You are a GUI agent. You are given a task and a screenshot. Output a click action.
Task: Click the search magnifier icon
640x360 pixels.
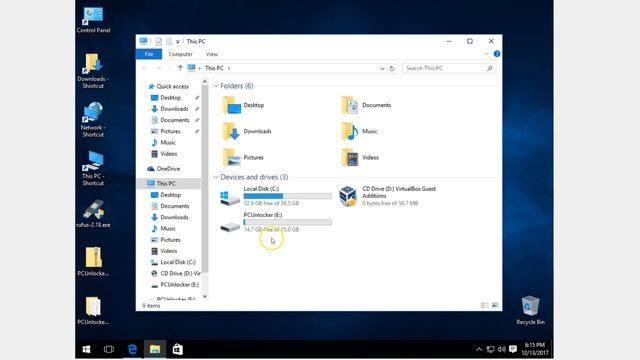click(x=490, y=68)
